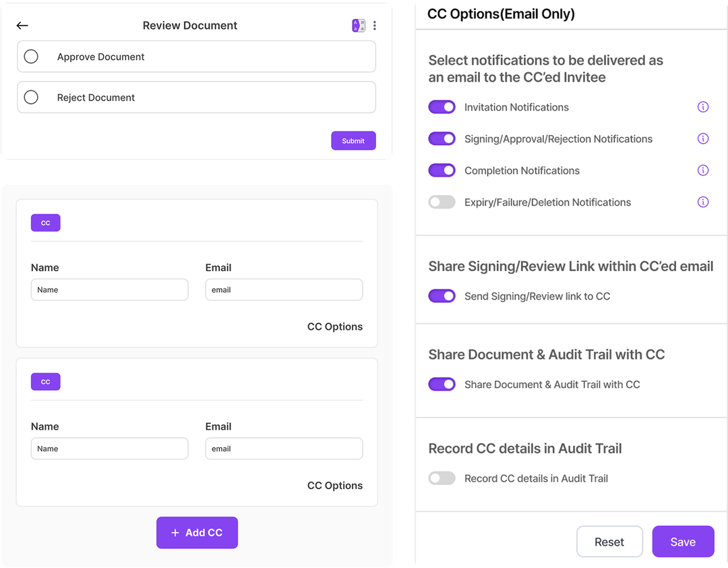This screenshot has width=728, height=568.
Task: Click the info icon beside Signing/Approval/Rejection Notifications
Action: [x=703, y=138]
